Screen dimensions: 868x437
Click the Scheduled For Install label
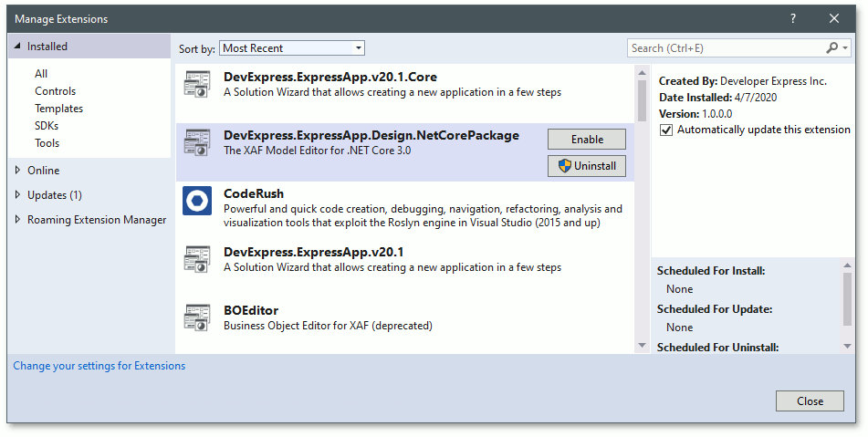(711, 271)
